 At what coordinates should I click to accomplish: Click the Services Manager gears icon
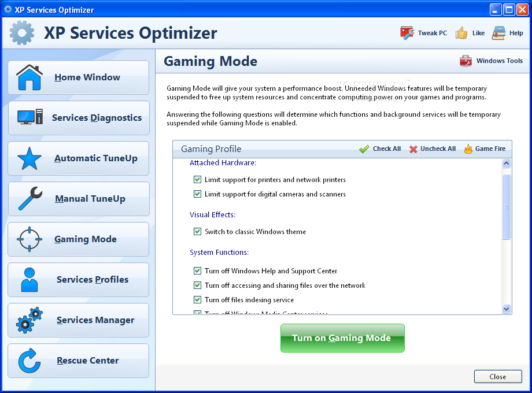click(29, 320)
